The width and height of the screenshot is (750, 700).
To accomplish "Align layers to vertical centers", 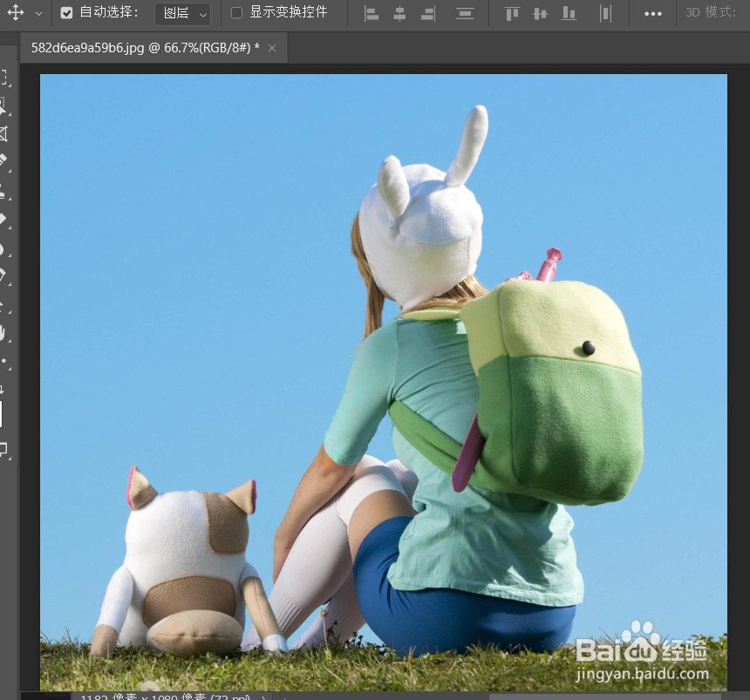I will (x=540, y=13).
